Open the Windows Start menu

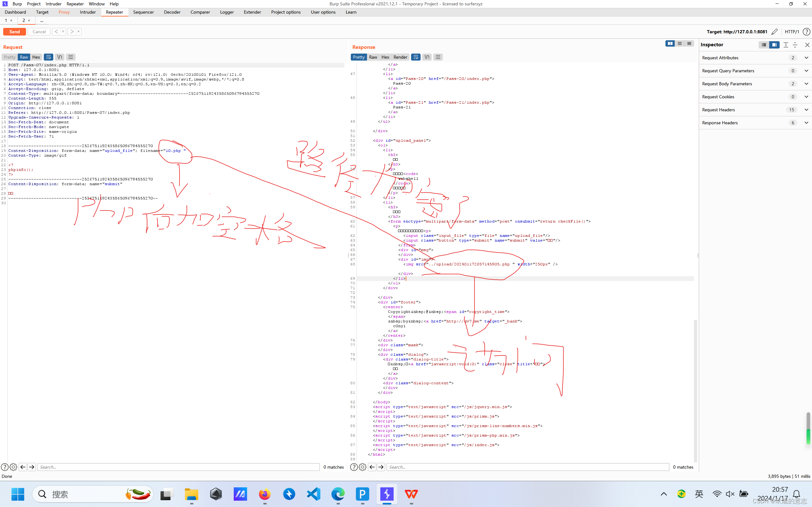coord(18,494)
